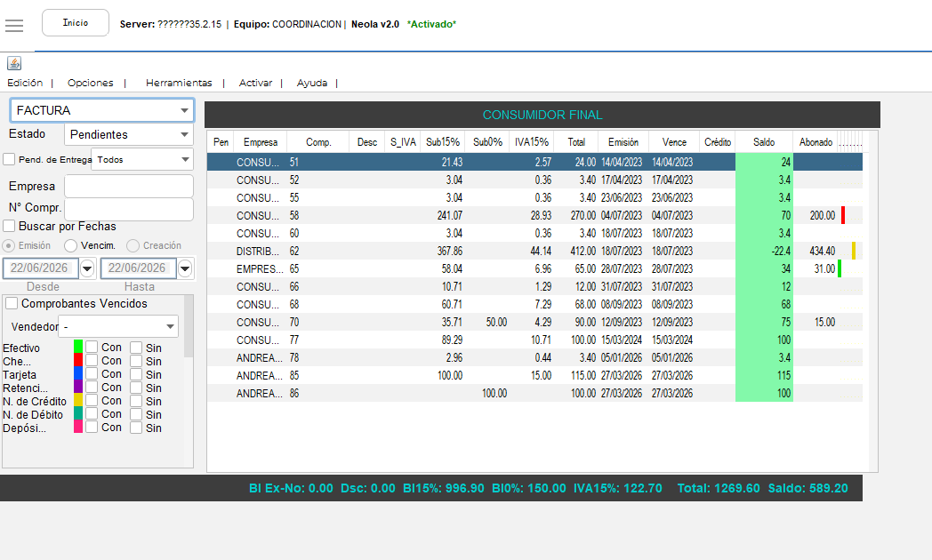Select the Vencim. radio button
The width and height of the screenshot is (932, 560).
point(71,245)
